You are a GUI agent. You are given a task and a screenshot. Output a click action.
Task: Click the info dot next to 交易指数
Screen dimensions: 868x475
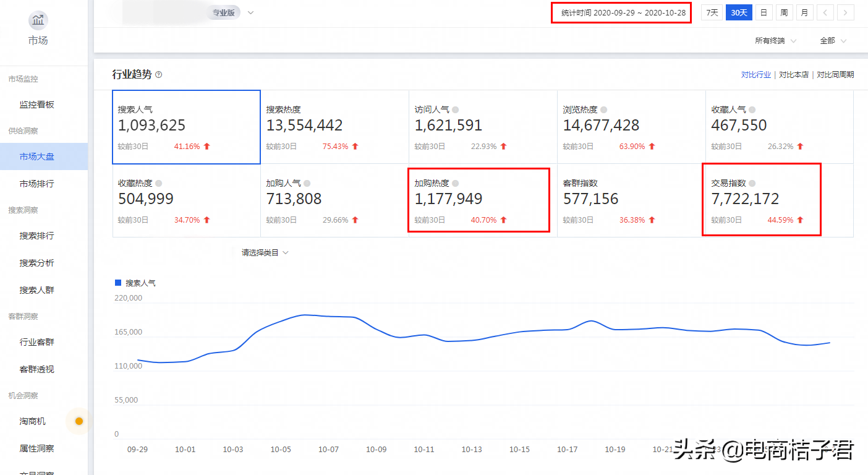(x=752, y=184)
